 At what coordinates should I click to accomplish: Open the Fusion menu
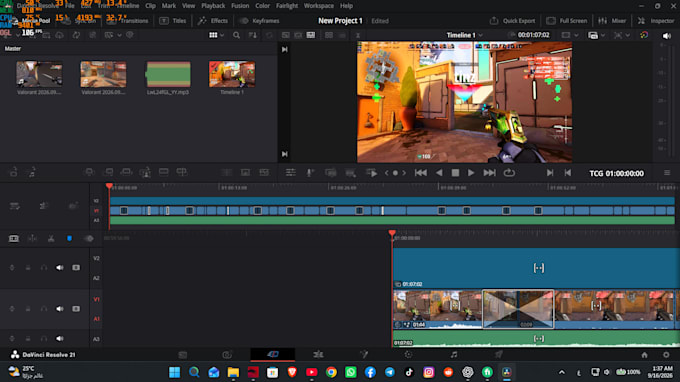[240, 6]
